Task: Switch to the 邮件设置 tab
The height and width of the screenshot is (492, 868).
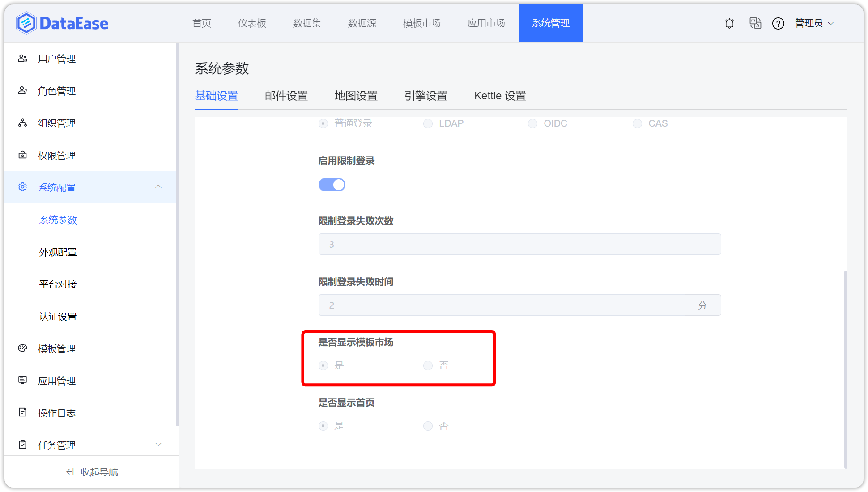Action: [286, 96]
